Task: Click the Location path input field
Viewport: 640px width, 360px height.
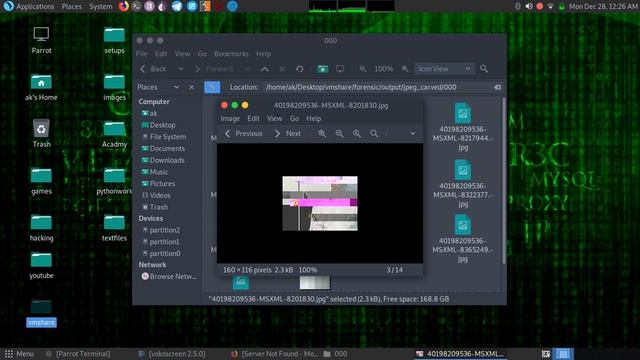Action: (377, 87)
